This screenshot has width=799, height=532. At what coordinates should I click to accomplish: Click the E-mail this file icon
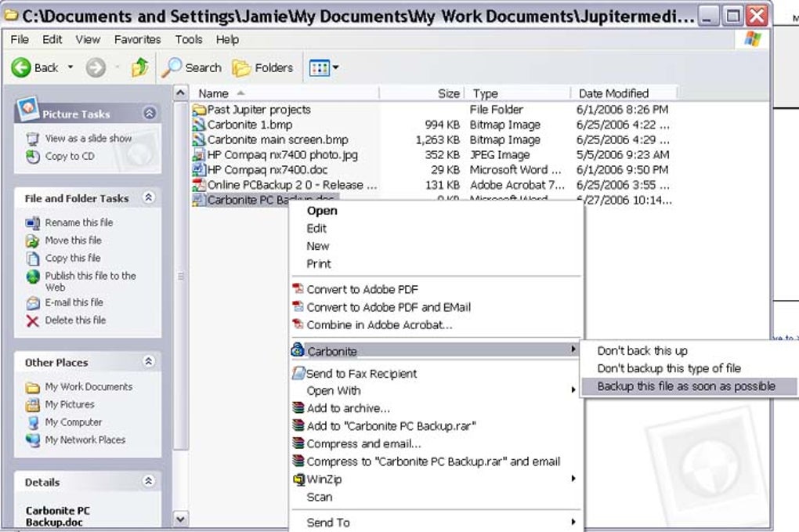[x=33, y=303]
